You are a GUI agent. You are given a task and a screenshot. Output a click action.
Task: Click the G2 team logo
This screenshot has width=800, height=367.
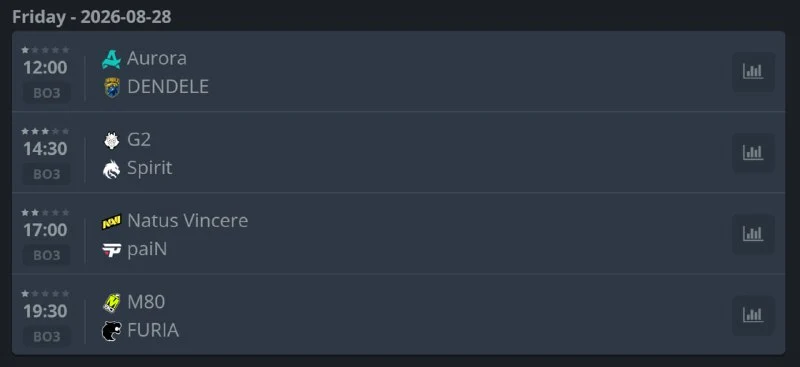coord(111,140)
